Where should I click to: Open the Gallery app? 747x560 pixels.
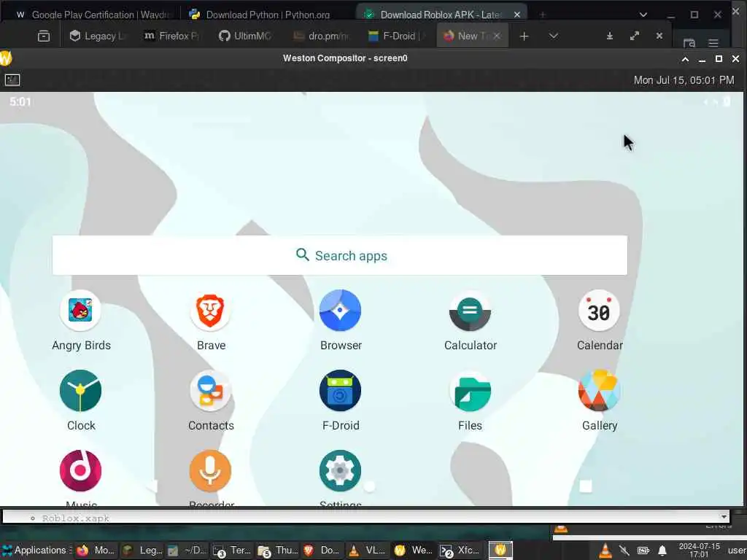600,391
